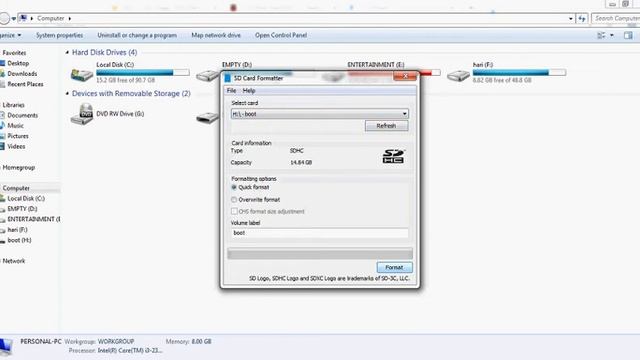
Task: Open the File menu in SD Card Formatter
Action: [231, 91]
